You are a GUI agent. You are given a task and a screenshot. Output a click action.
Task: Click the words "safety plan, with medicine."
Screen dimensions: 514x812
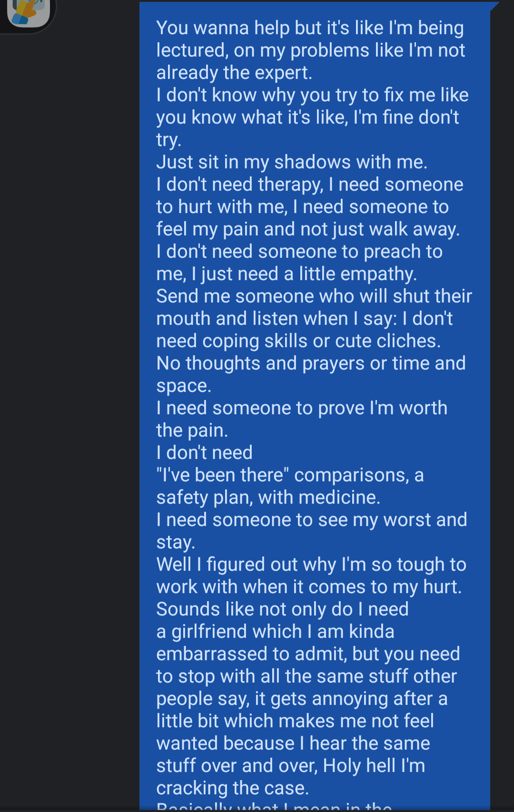[268, 498]
